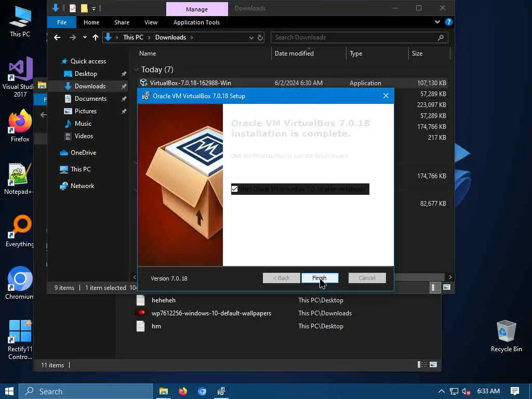This screenshot has height=399, width=532.
Task: Open Chromium from the taskbar
Action: (202, 391)
